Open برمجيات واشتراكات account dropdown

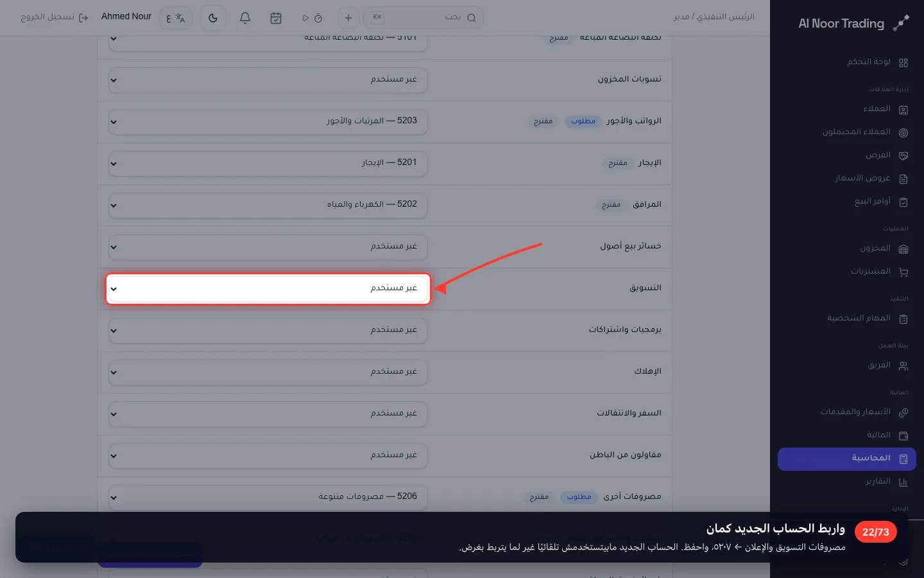(268, 331)
